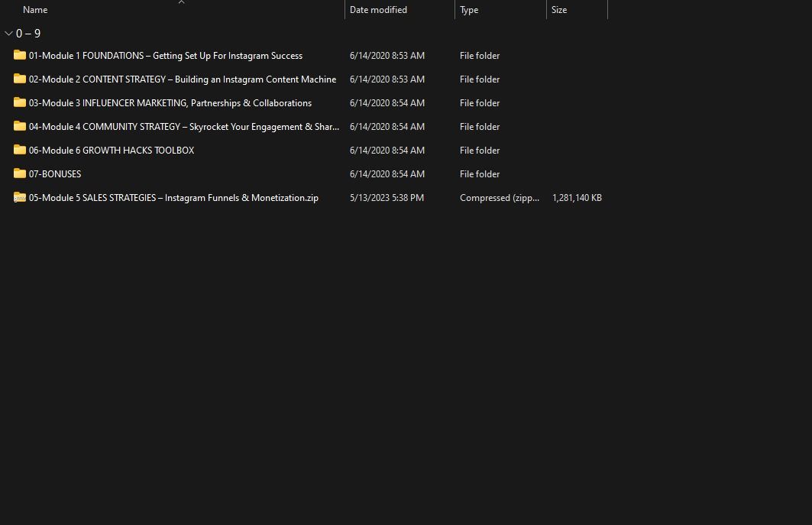Screen dimensions: 812x525
Task: Collapse the "0 – 9" group chevron
Action: pos(8,34)
